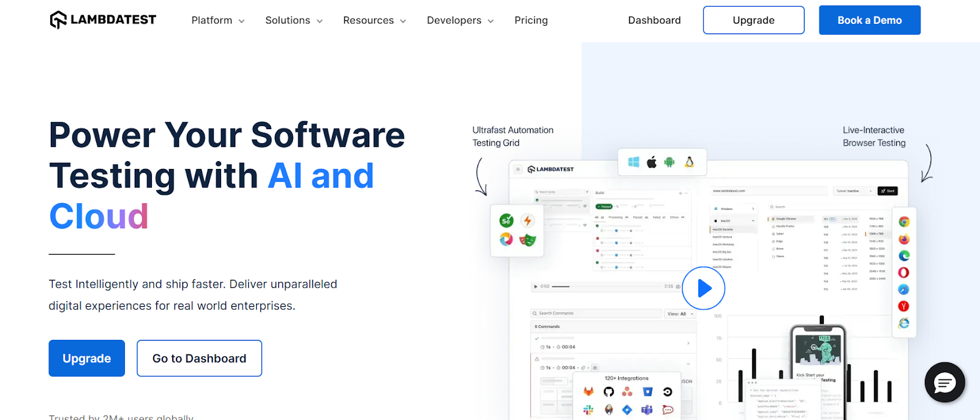Collapse the macOS row in preview
The image size is (980, 420).
coord(734,220)
